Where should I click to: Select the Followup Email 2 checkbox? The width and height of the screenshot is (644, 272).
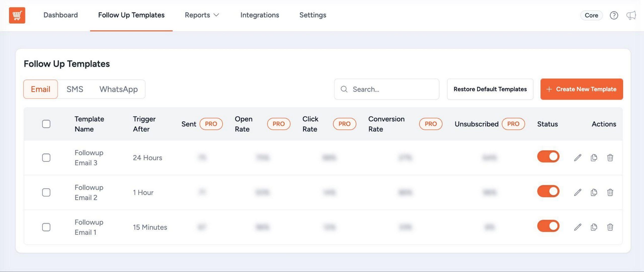(x=46, y=192)
